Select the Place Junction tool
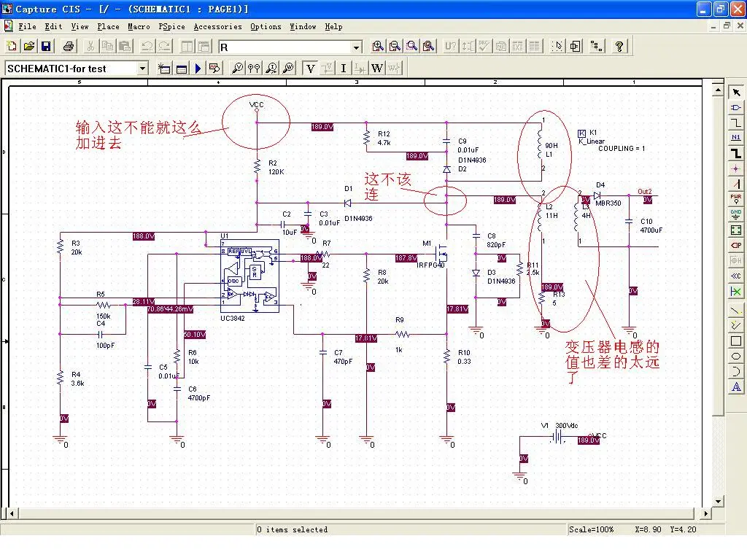Screen dimensions: 747x560 click(x=736, y=168)
